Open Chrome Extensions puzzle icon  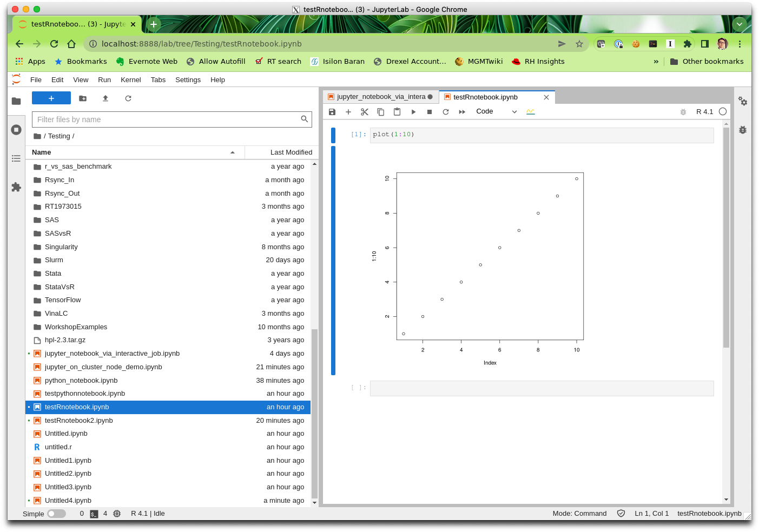[687, 44]
